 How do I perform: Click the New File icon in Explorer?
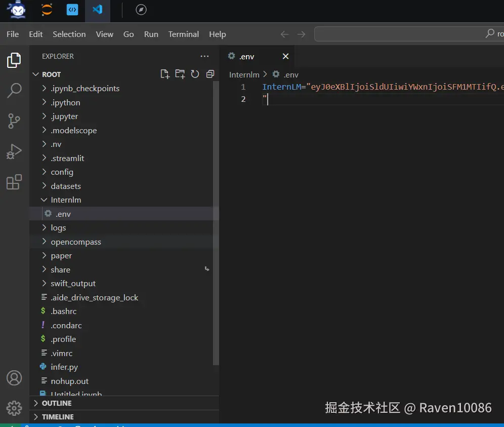pos(165,74)
